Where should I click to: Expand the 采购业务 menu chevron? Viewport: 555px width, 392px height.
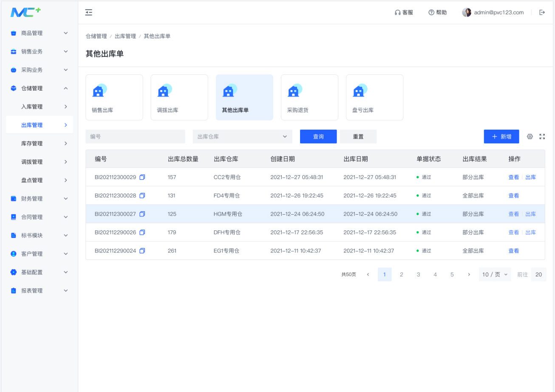tap(66, 70)
